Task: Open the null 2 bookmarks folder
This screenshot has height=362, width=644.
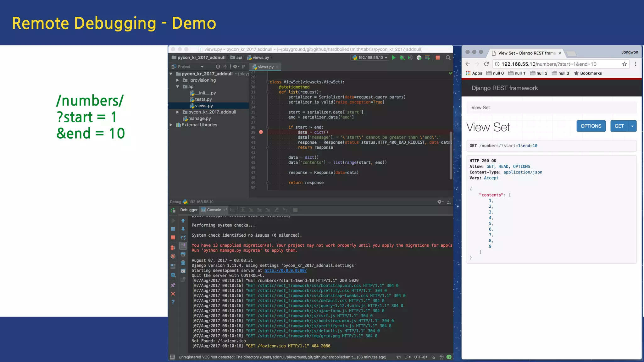Action: tap(539, 73)
